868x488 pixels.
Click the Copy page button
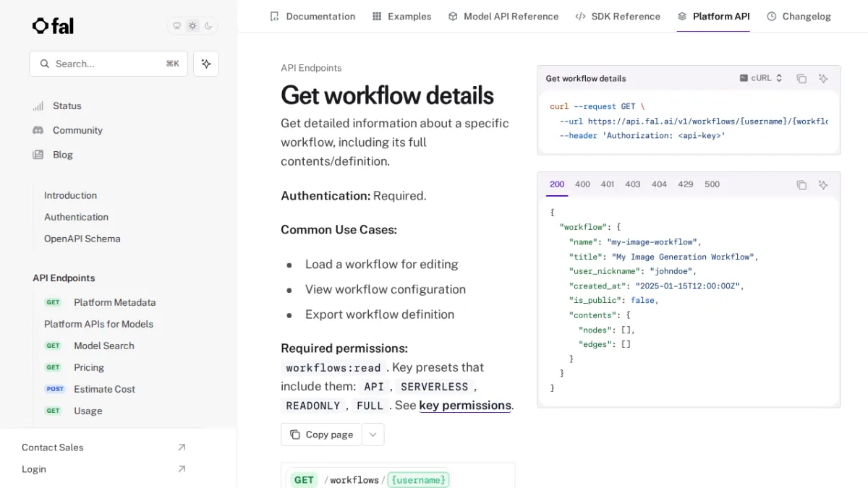(x=321, y=435)
